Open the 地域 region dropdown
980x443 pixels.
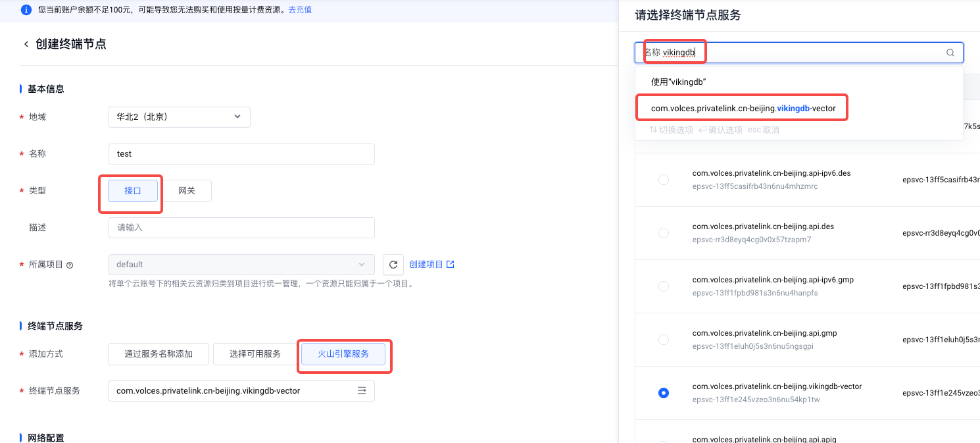179,117
